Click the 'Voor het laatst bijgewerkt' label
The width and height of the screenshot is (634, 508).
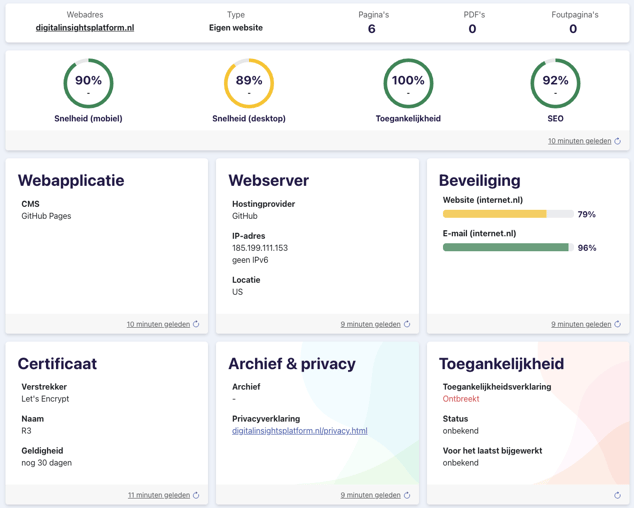tap(492, 451)
